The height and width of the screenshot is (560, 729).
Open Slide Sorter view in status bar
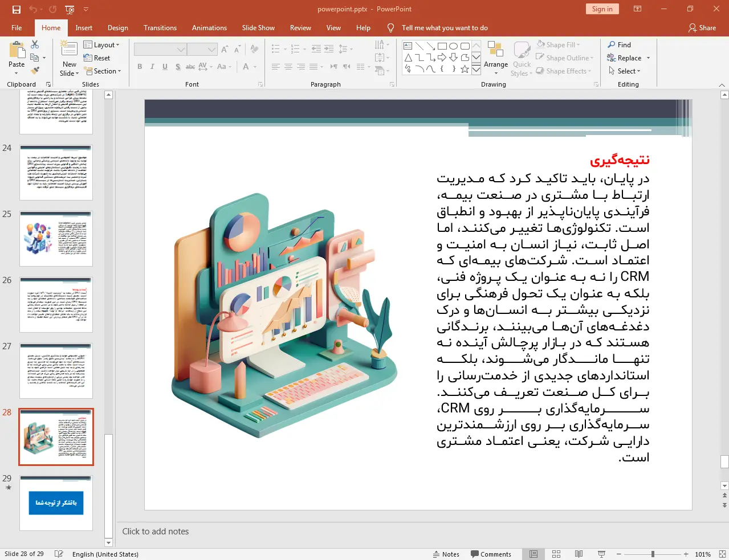556,554
